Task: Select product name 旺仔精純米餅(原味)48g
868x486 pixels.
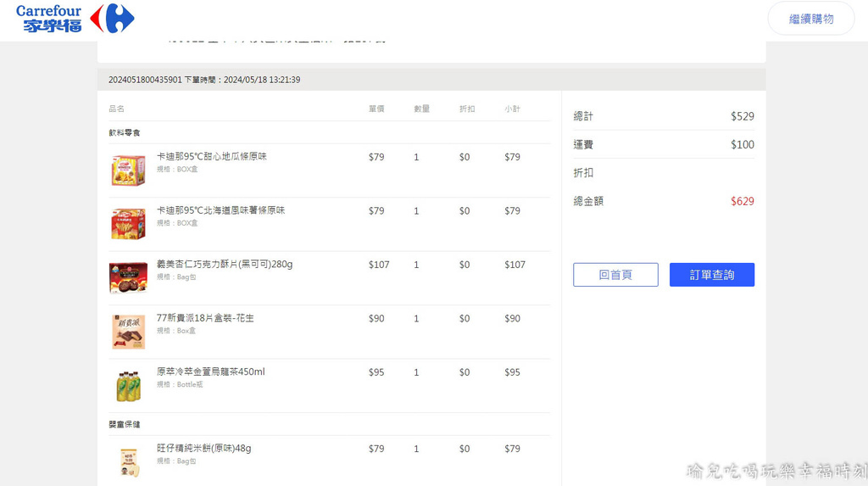Action: (x=203, y=449)
